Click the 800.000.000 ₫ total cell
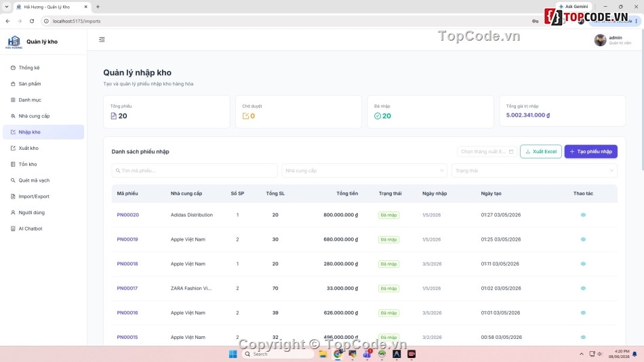644x362 pixels. (x=340, y=215)
